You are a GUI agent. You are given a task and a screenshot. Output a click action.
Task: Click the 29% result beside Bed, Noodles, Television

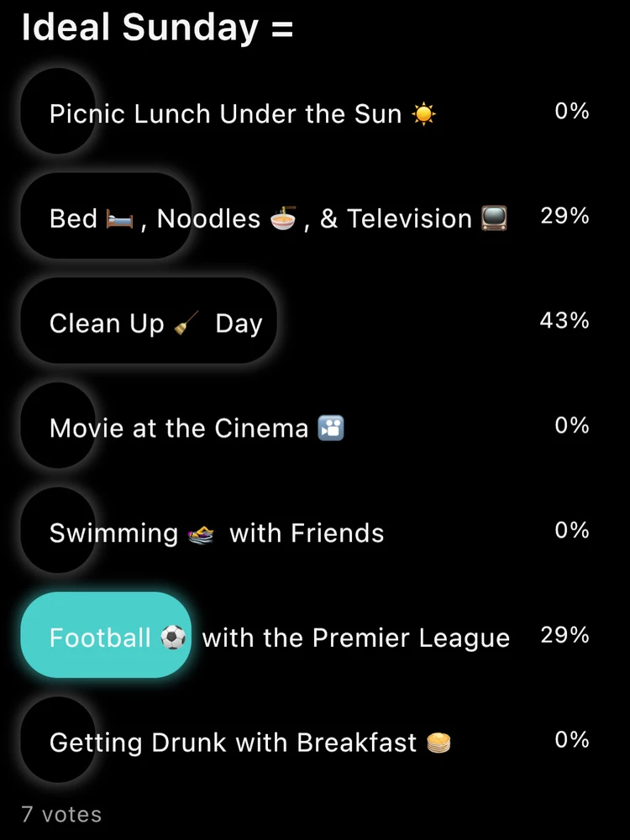(564, 216)
